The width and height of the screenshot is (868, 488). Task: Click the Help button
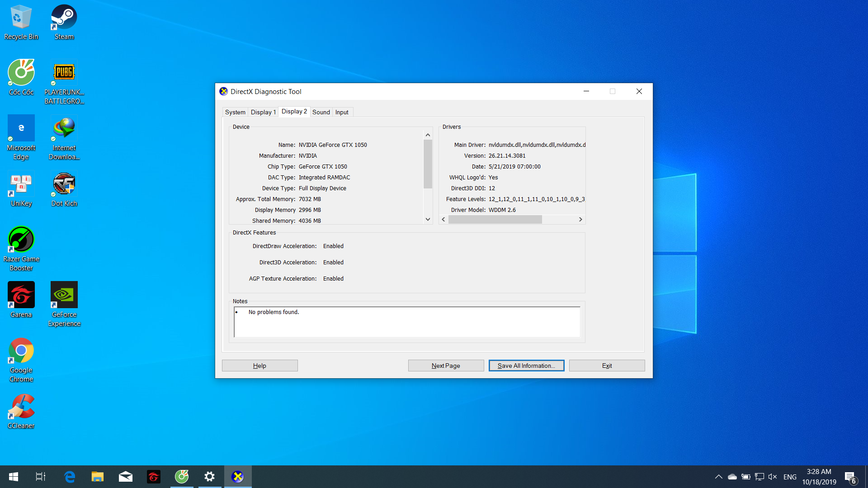point(259,366)
